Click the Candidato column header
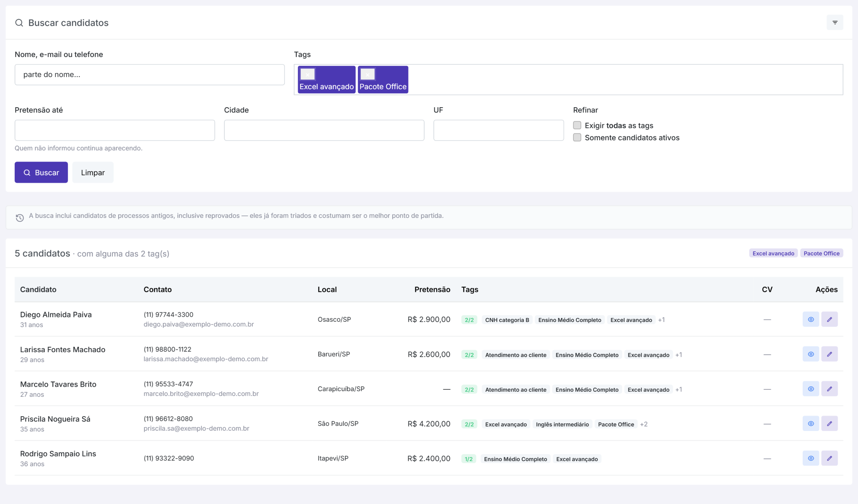 pos(38,290)
